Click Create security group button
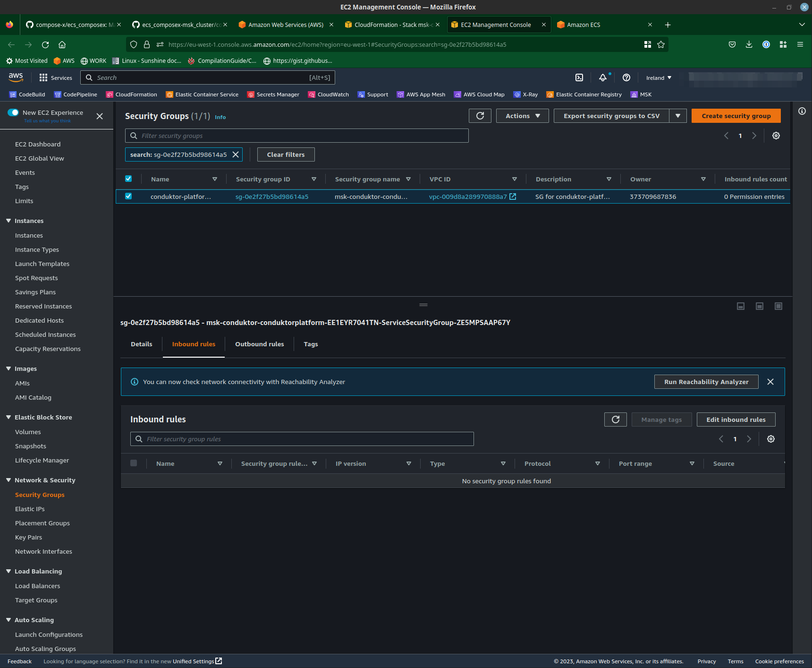The height and width of the screenshot is (668, 812). coord(736,116)
